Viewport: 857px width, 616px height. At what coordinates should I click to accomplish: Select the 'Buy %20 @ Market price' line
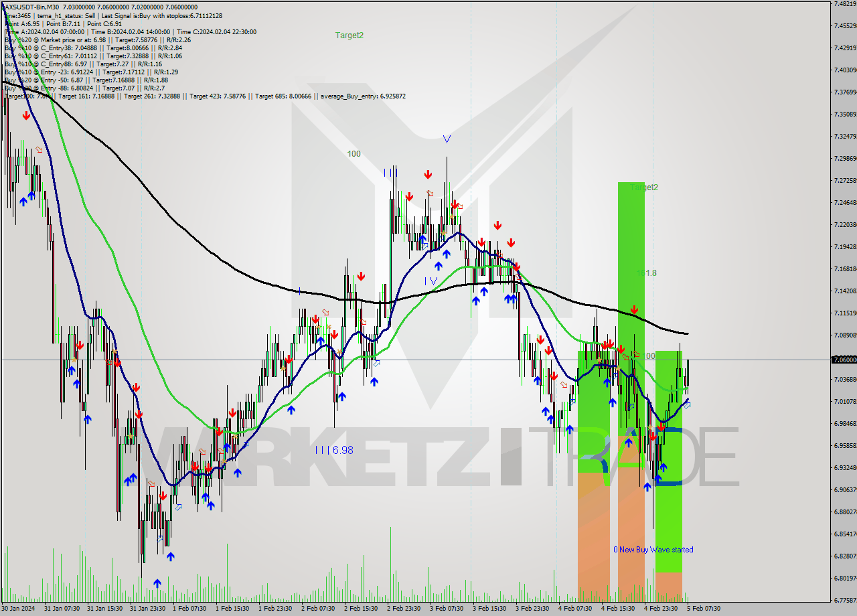click(x=97, y=40)
